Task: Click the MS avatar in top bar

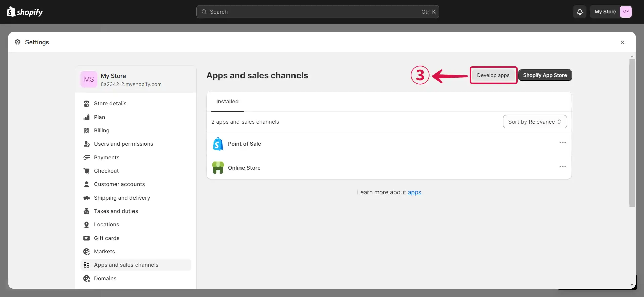Action: (x=626, y=12)
